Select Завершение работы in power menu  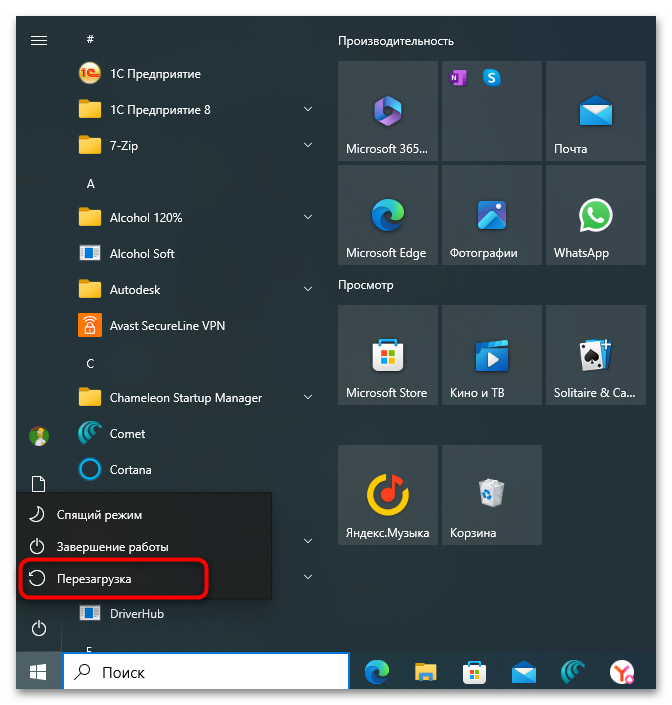[x=144, y=547]
